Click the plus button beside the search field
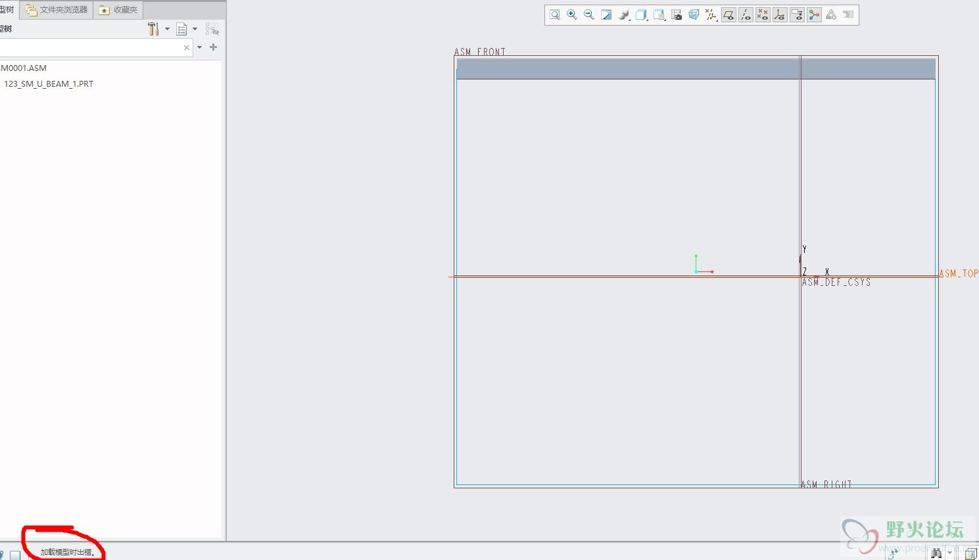Viewport: 979px width, 560px height. [x=213, y=47]
